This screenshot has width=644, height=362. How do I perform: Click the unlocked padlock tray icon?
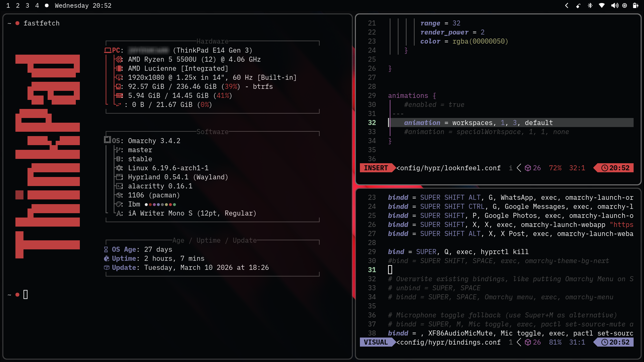coord(578,5)
